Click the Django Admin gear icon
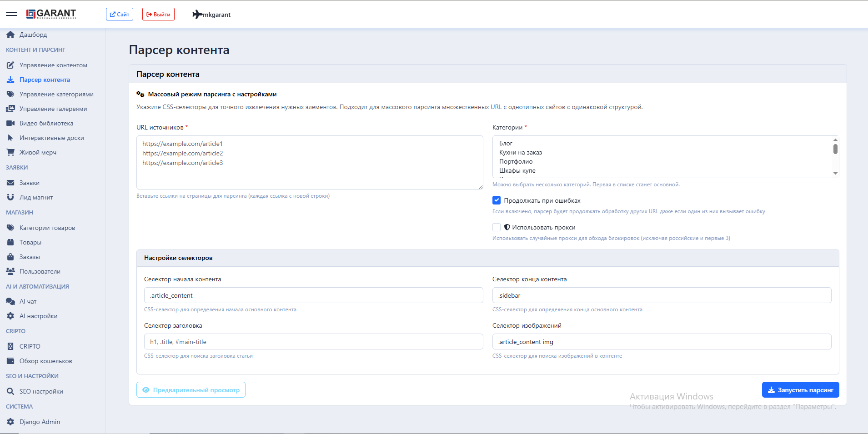868x434 pixels. point(10,422)
